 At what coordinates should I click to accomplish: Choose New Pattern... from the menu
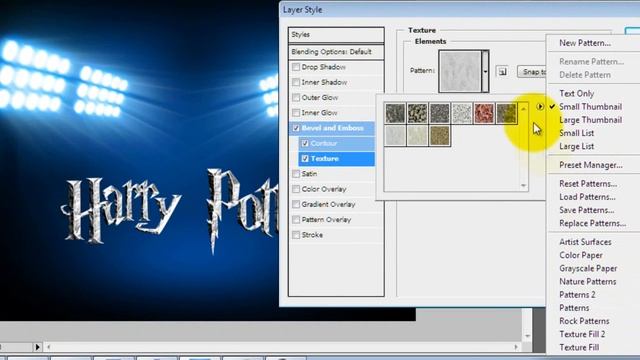click(584, 43)
